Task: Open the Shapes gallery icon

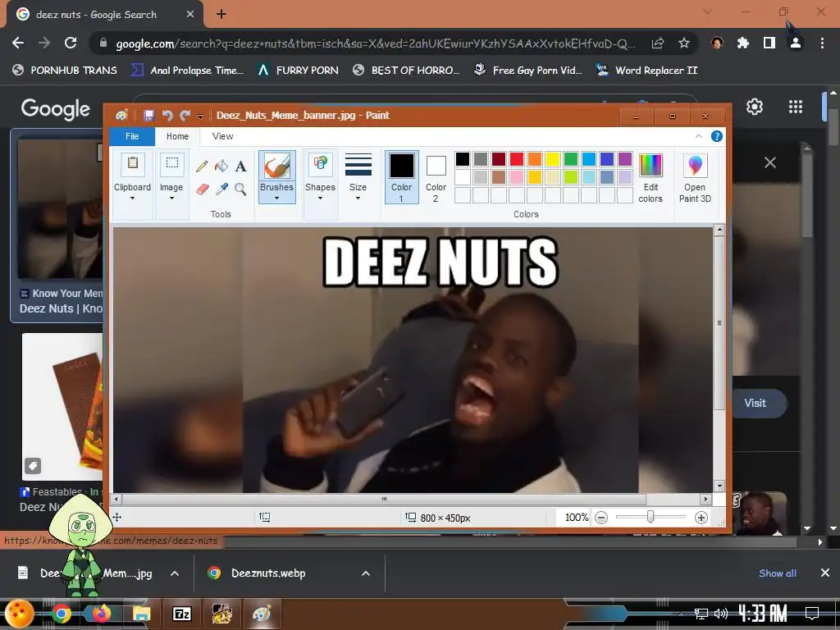Action: tap(321, 164)
